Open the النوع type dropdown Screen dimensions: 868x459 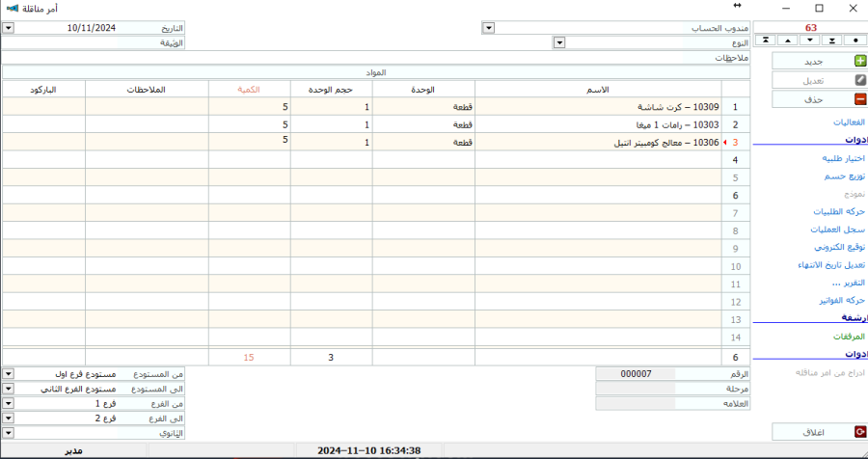(559, 42)
